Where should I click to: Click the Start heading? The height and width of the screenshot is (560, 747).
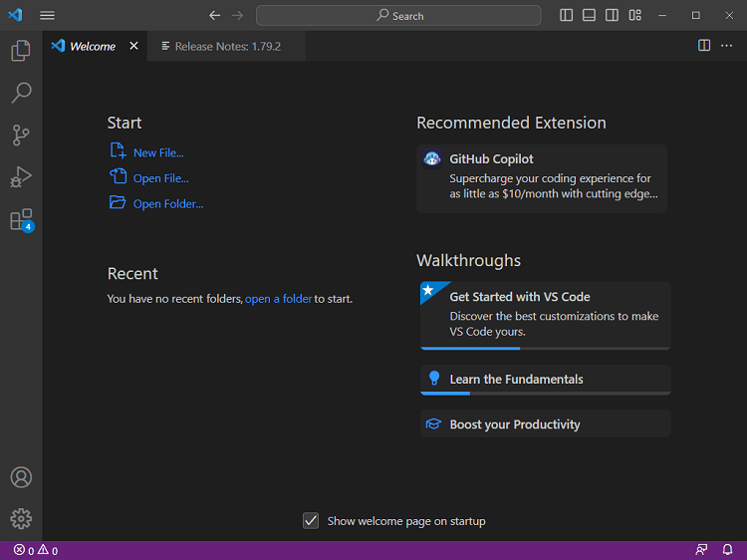(x=124, y=123)
